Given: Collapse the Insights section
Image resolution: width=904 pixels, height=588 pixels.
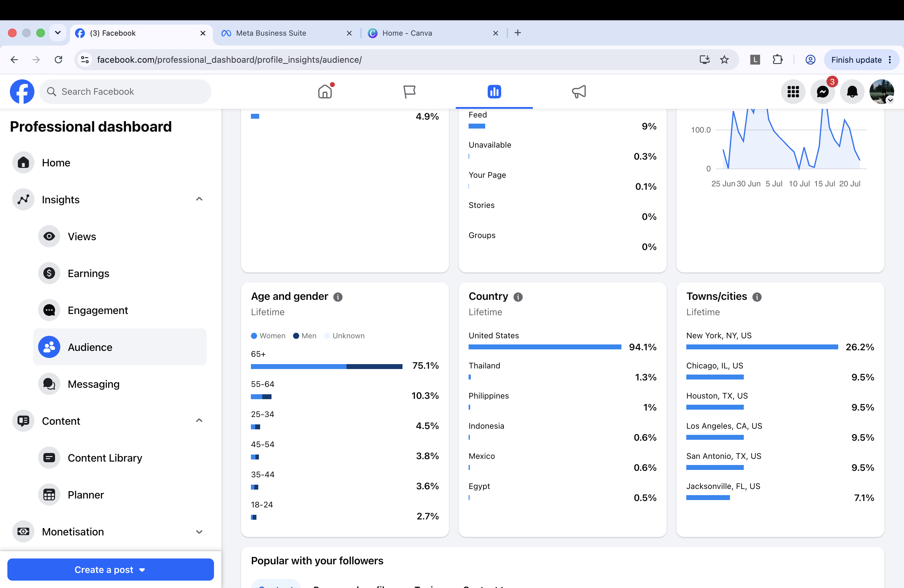Looking at the screenshot, I should point(199,199).
